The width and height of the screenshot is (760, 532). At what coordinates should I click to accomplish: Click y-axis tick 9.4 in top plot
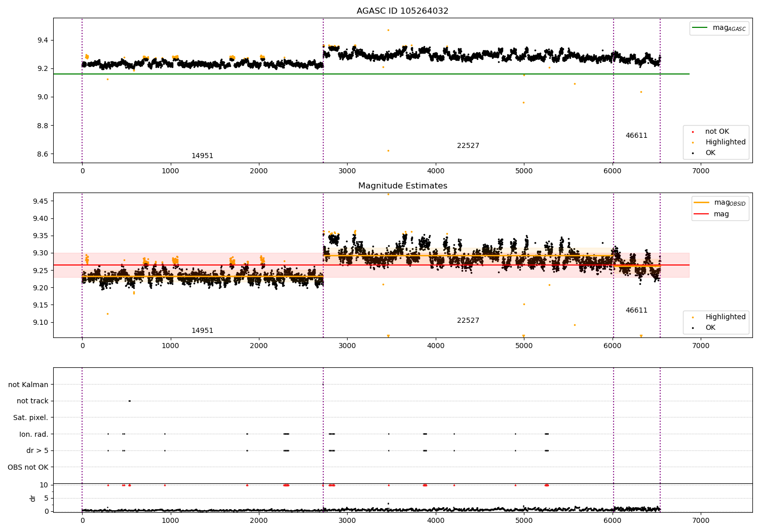[42, 41]
